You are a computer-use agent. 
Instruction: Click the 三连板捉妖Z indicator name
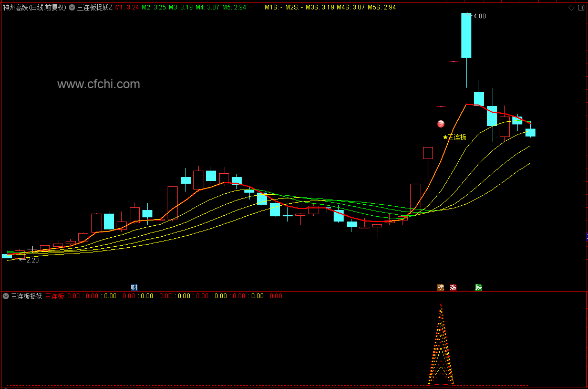point(95,7)
